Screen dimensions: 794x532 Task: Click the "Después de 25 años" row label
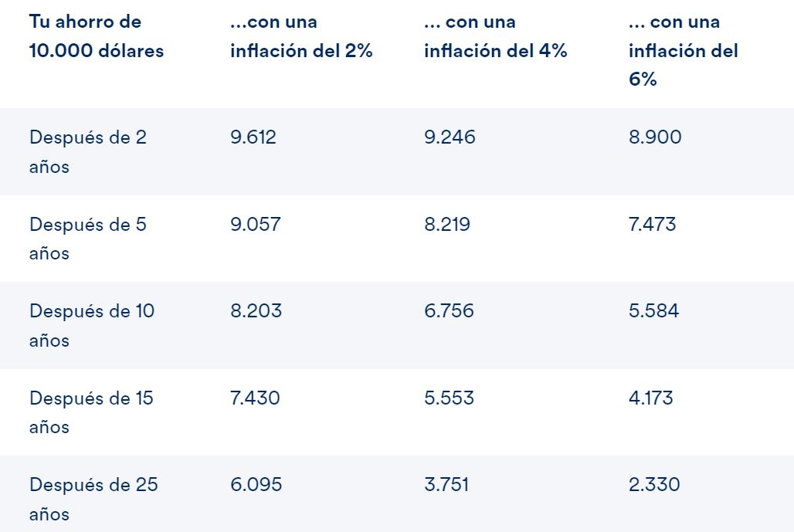point(93,499)
